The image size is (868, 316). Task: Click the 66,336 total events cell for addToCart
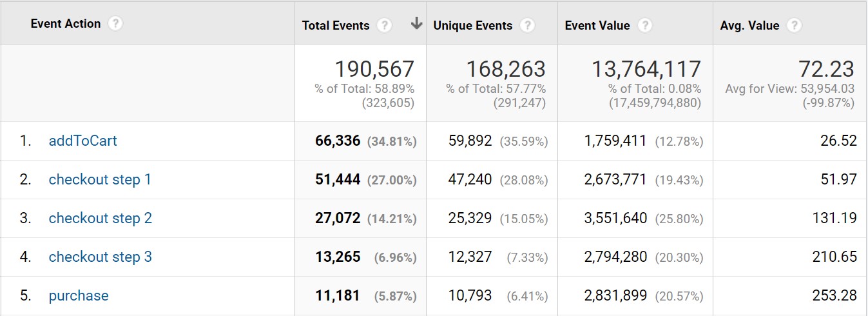(337, 141)
